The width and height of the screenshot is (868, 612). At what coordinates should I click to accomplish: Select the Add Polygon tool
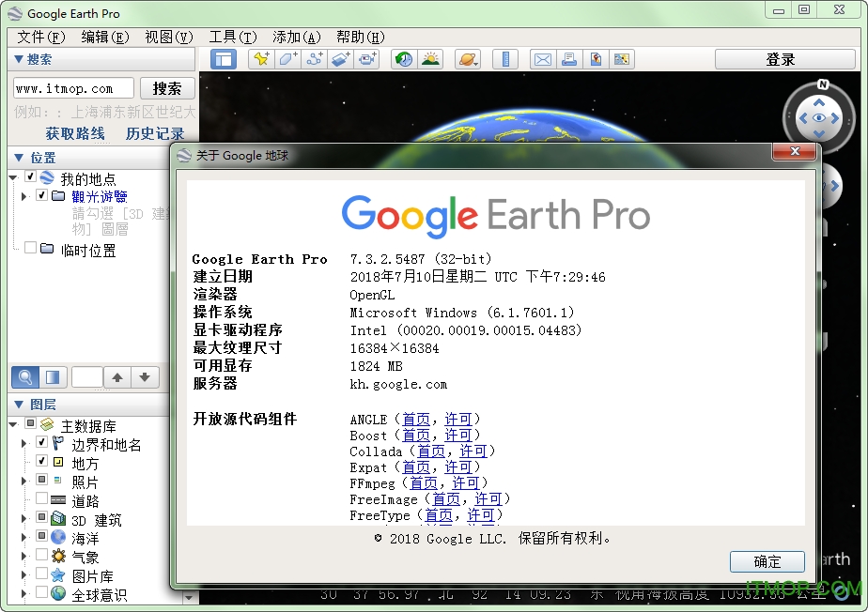287,58
